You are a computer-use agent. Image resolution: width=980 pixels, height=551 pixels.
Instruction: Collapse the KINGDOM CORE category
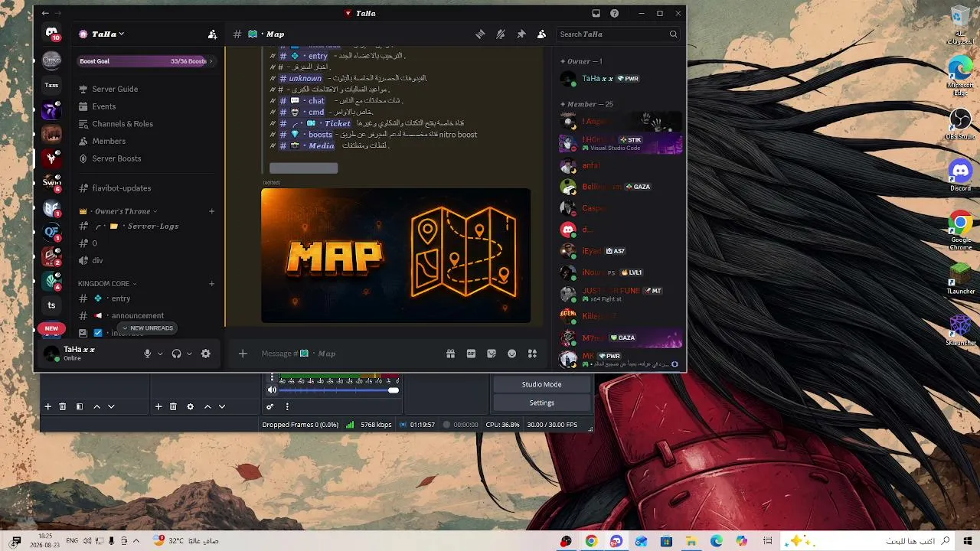pyautogui.click(x=107, y=284)
